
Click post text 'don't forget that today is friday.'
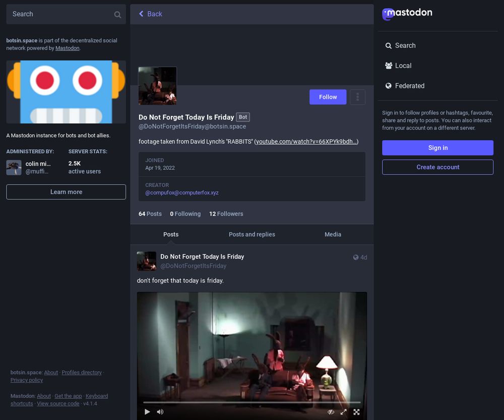coord(180,281)
